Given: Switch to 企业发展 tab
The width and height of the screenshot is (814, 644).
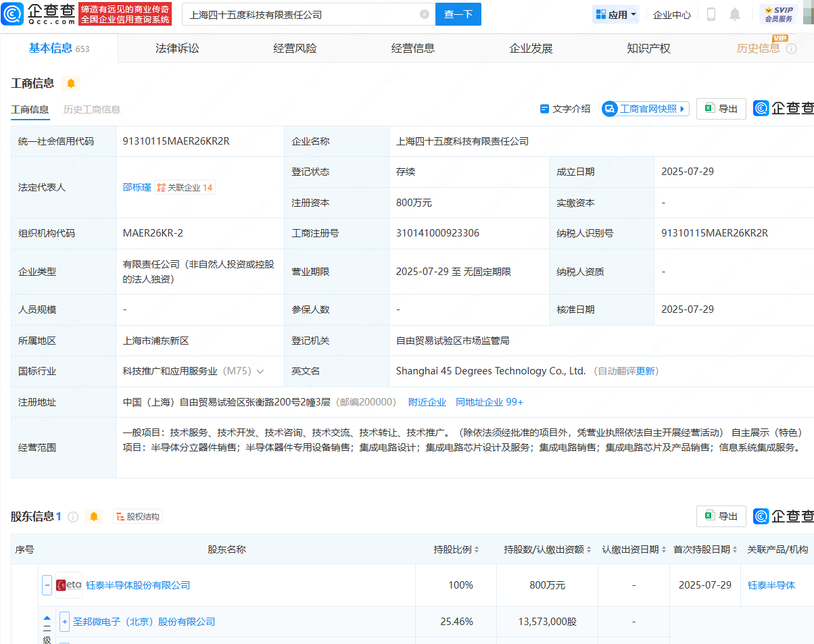Looking at the screenshot, I should pyautogui.click(x=531, y=48).
